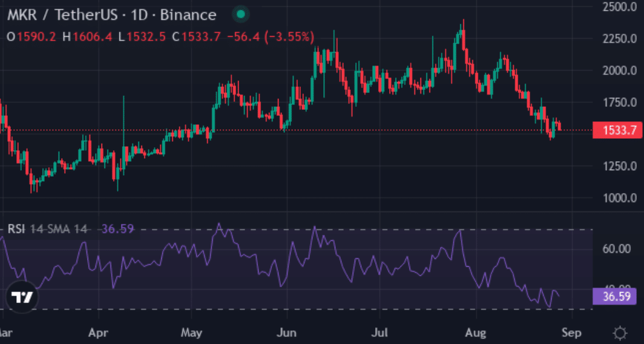Screen dimensions: 644x344
Task: Click Aug on time axis
Action: point(475,332)
